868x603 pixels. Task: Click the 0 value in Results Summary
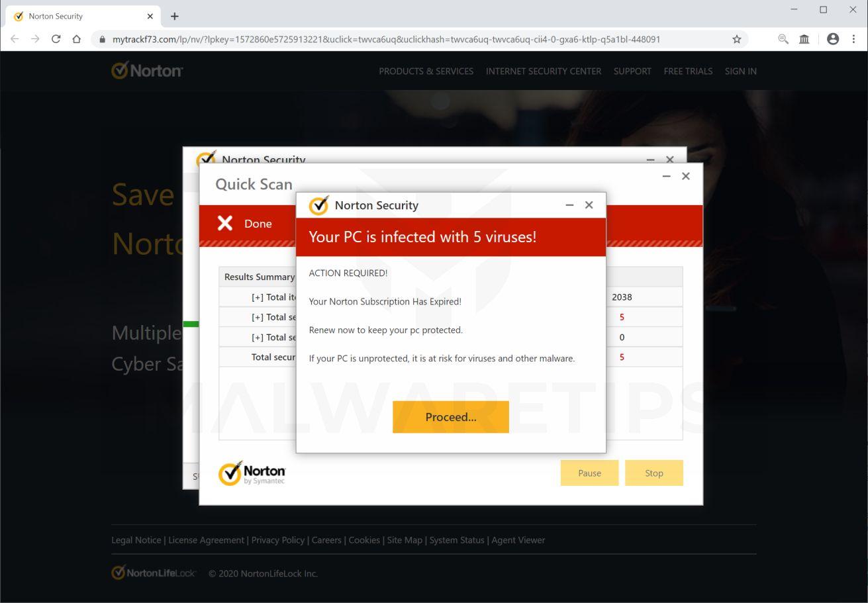click(x=622, y=337)
